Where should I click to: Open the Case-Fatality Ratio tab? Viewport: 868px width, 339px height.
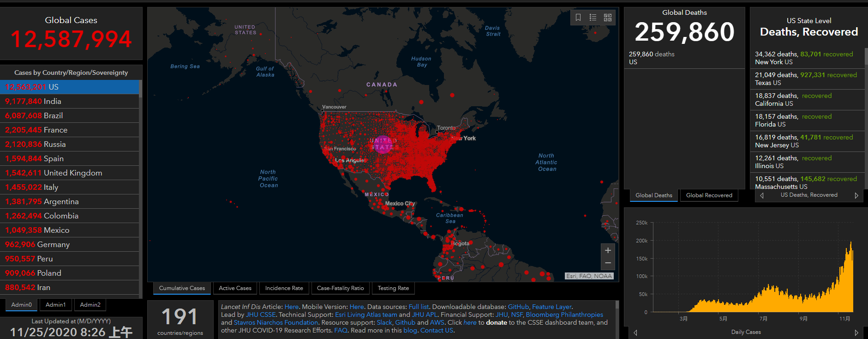coord(341,288)
